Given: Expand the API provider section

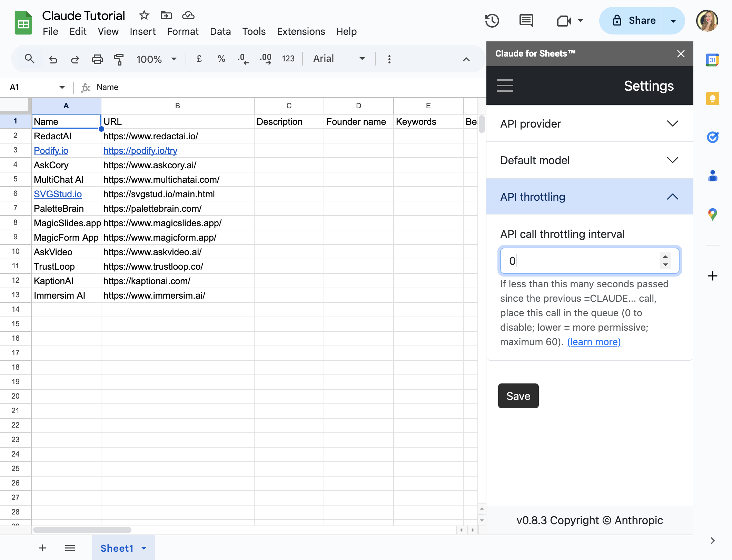Looking at the screenshot, I should coord(590,123).
